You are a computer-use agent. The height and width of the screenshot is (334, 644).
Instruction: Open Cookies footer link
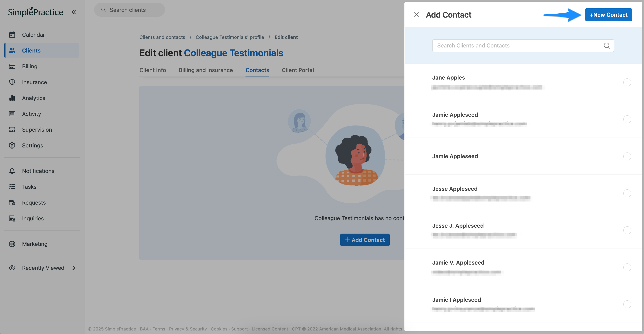(x=219, y=329)
